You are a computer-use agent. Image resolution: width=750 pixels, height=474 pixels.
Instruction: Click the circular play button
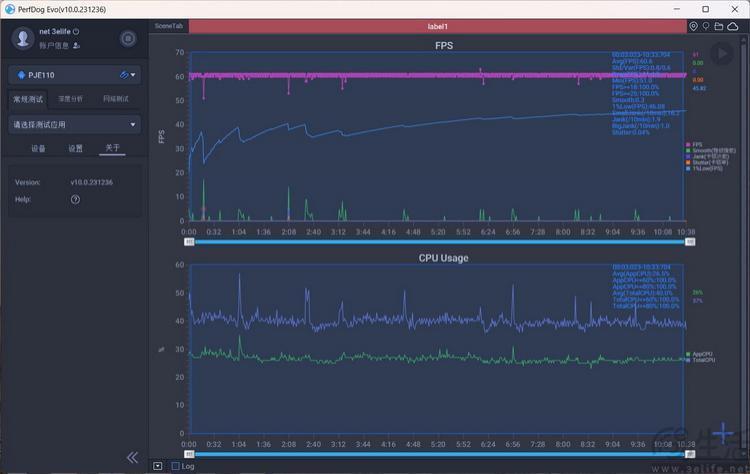(x=722, y=54)
